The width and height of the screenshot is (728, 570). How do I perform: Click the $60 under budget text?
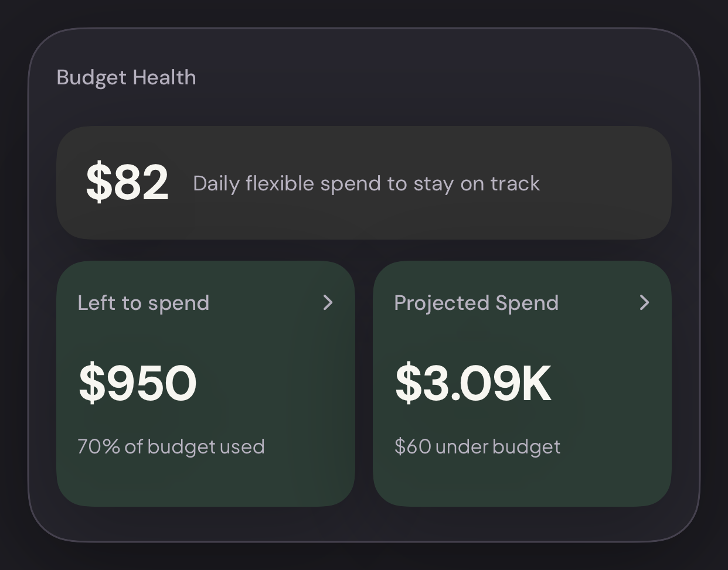(x=478, y=446)
